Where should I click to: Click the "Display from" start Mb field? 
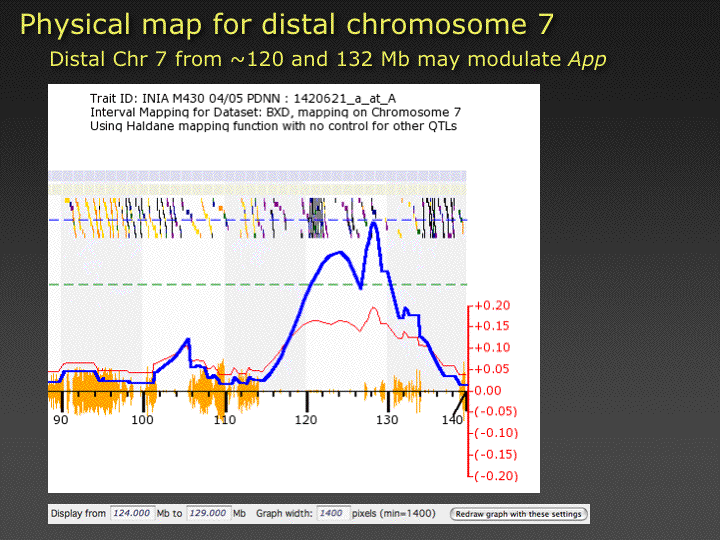pos(130,513)
